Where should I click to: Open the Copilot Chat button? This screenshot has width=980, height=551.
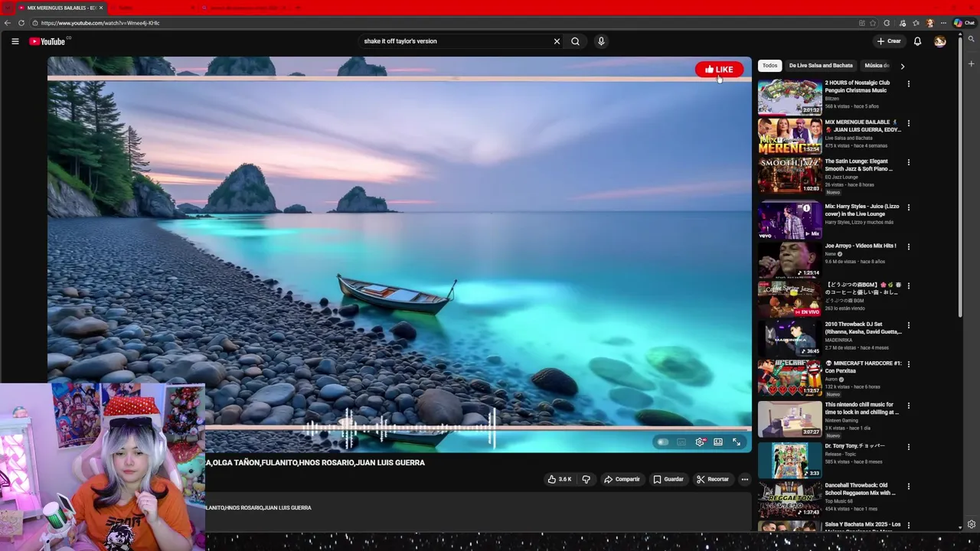(964, 23)
